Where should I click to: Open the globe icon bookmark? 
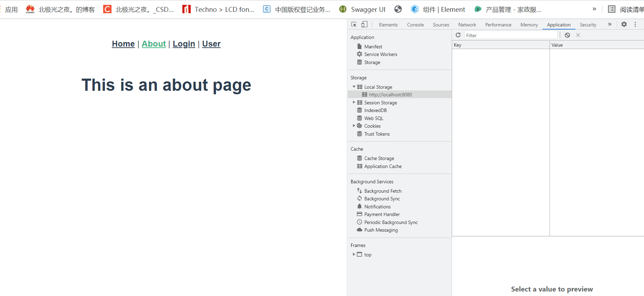coord(398,9)
